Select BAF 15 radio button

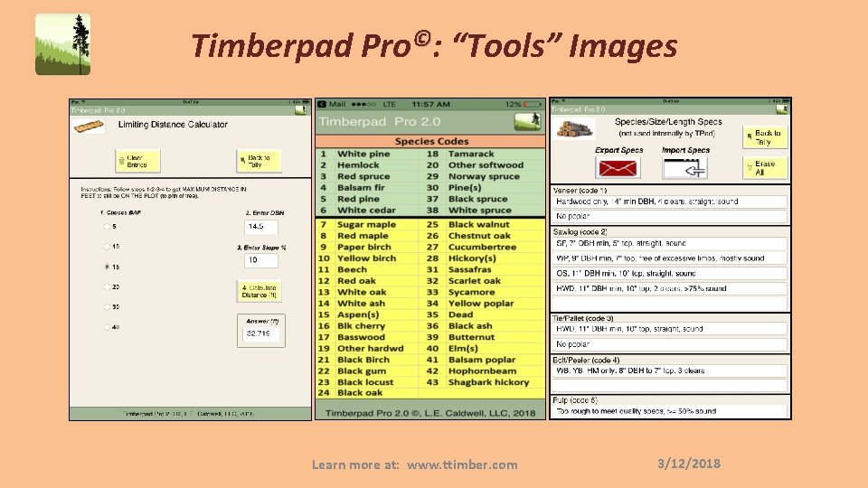[x=107, y=267]
